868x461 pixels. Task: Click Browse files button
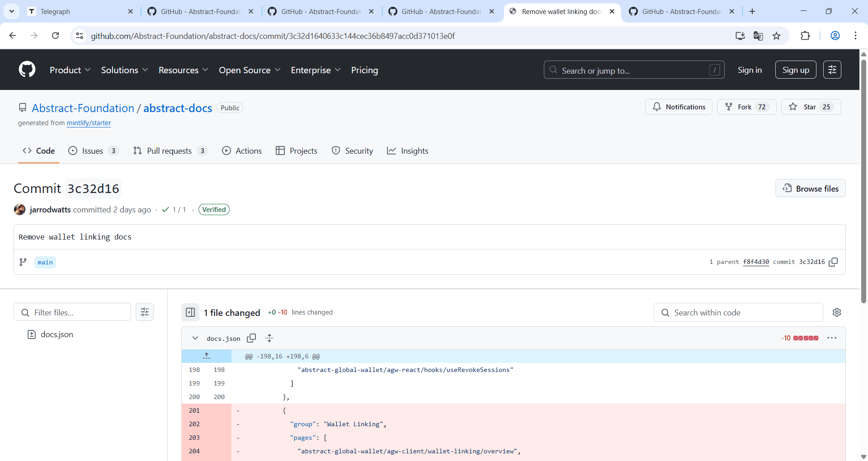pos(811,188)
